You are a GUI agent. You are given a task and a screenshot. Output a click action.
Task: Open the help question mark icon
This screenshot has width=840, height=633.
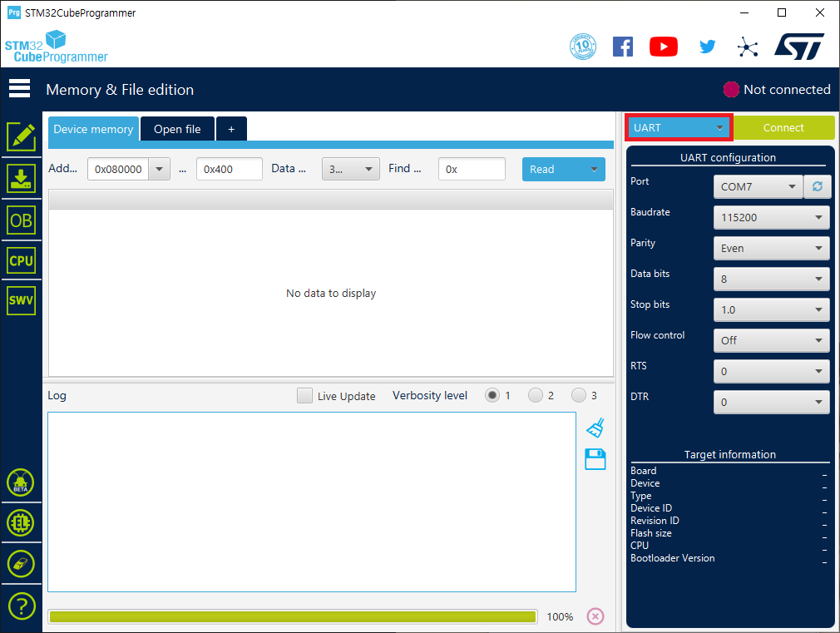tap(22, 606)
